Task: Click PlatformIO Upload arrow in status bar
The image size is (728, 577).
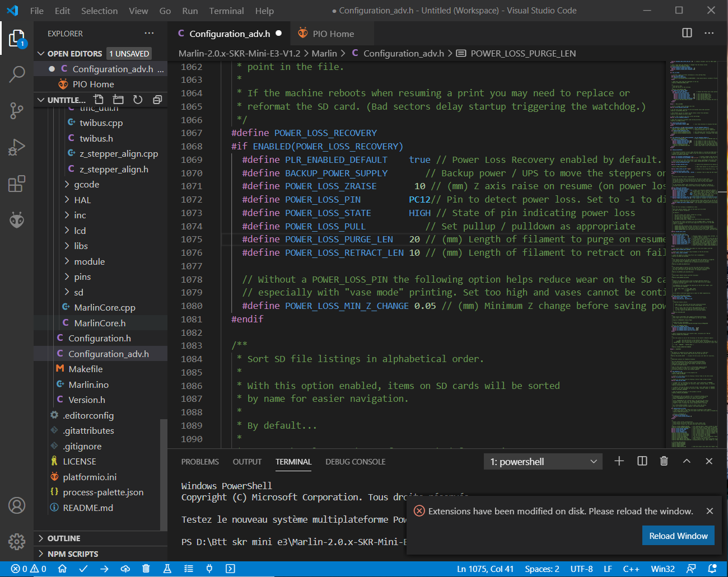Action: [x=104, y=569]
